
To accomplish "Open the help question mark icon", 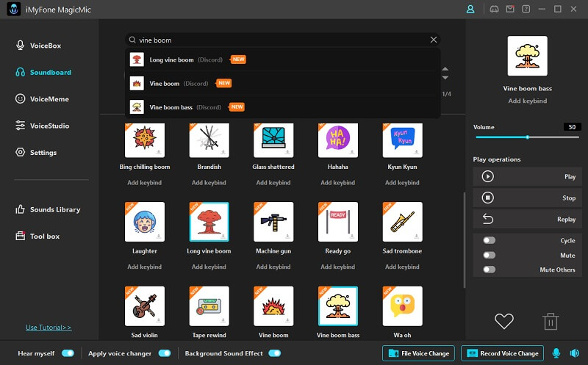I will (526, 9).
